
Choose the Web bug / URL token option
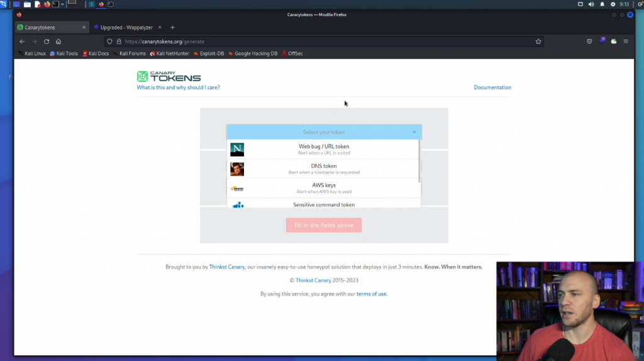pos(324,150)
